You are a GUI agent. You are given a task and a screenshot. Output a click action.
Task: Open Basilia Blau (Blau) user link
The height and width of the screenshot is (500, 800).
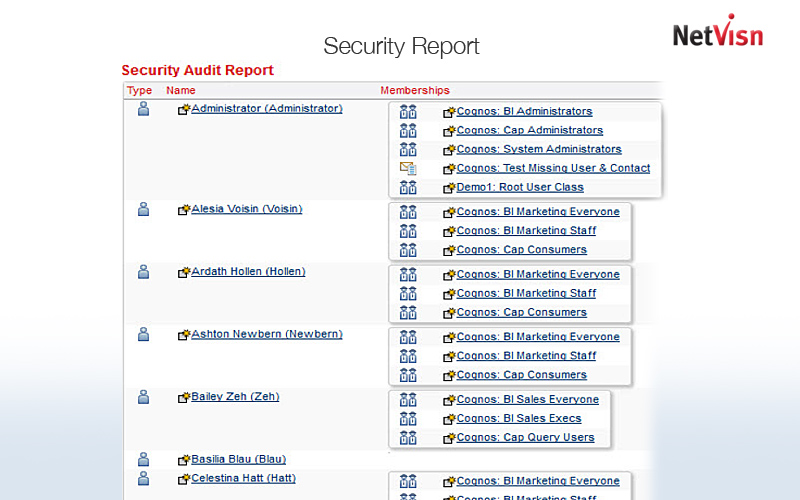pyautogui.click(x=239, y=460)
